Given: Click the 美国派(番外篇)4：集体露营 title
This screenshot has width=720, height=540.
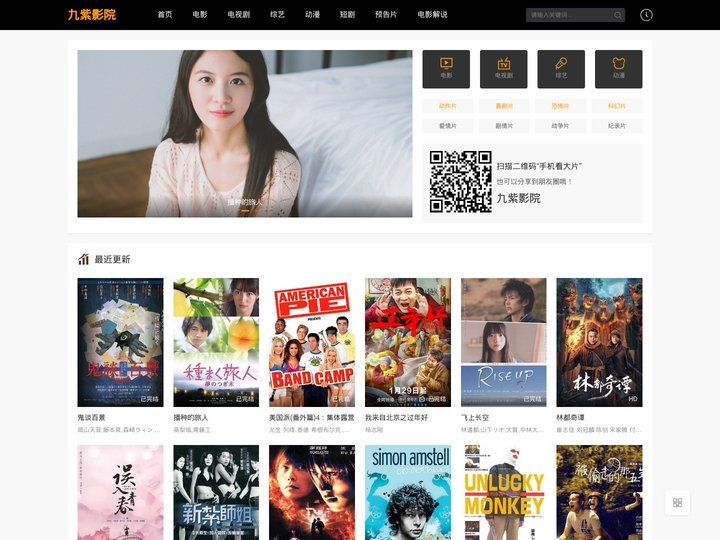Looking at the screenshot, I should [312, 417].
